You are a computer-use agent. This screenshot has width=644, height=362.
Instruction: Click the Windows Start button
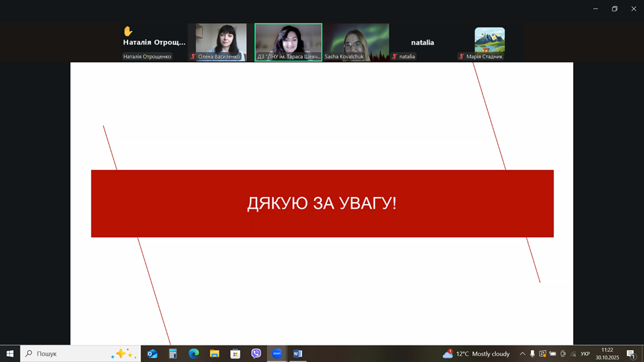click(10, 353)
